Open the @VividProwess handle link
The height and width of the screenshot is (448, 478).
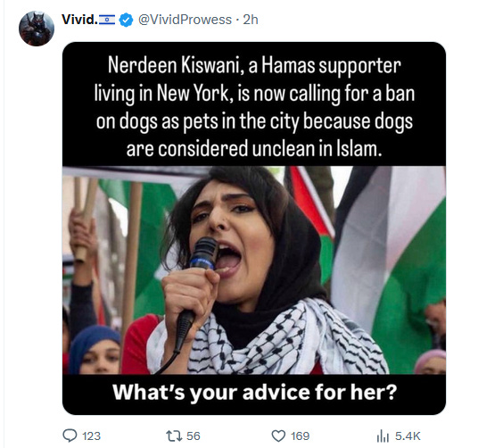point(185,20)
